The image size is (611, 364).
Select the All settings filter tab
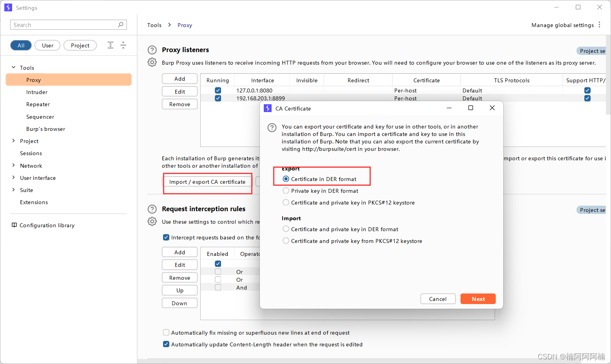pos(21,45)
